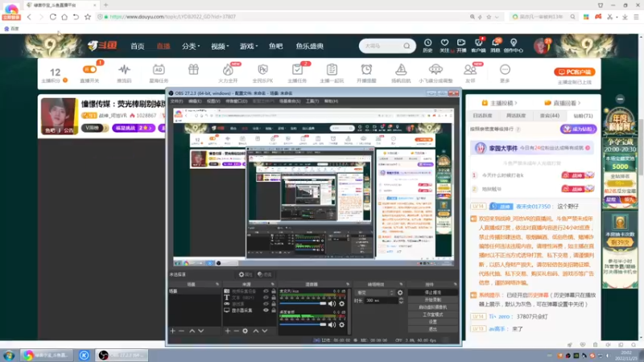Open the source properties gear in OBS sources
This screenshot has height=362, width=644.
click(x=246, y=331)
